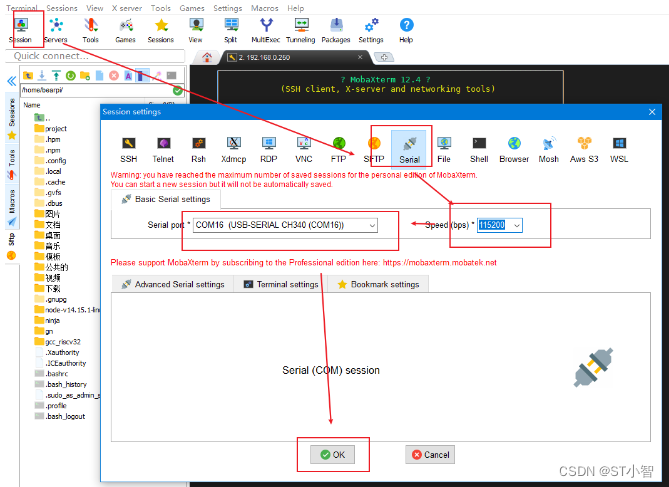Select the .profile file

51,405
